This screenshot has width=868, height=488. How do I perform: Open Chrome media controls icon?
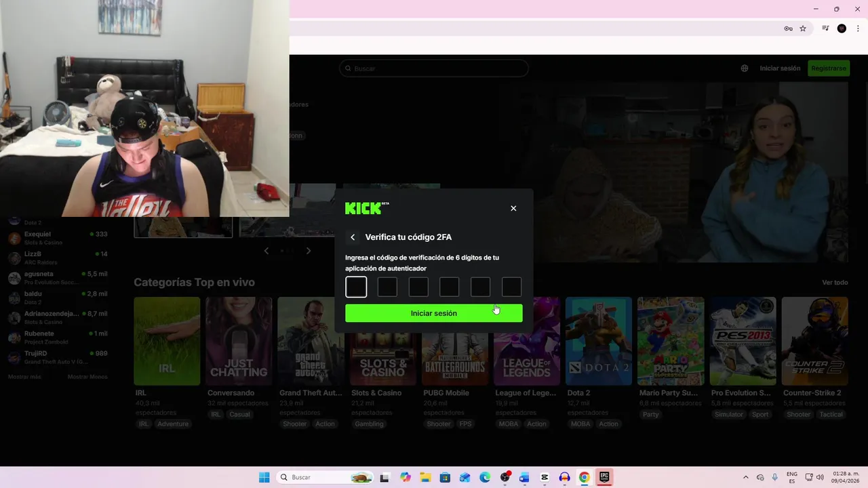(825, 28)
